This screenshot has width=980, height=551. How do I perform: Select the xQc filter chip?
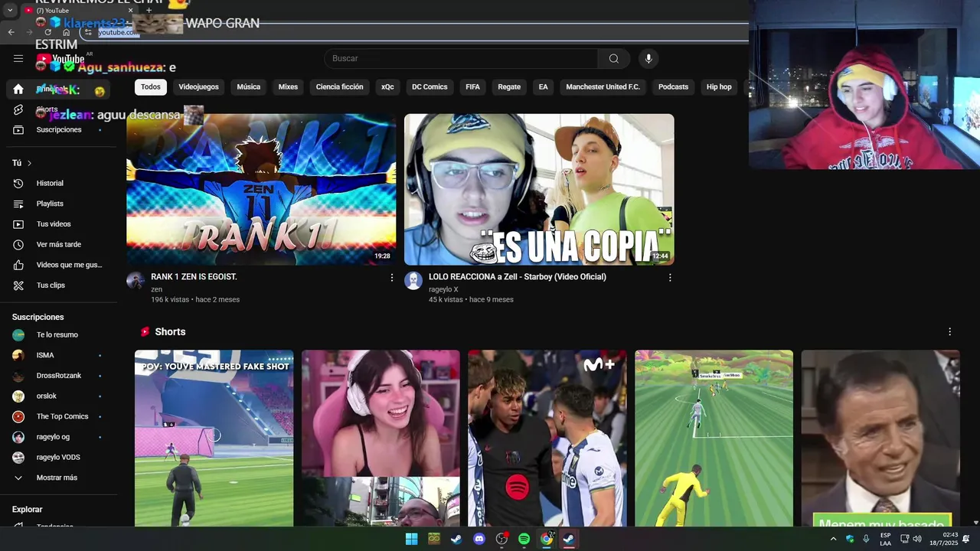tap(387, 86)
